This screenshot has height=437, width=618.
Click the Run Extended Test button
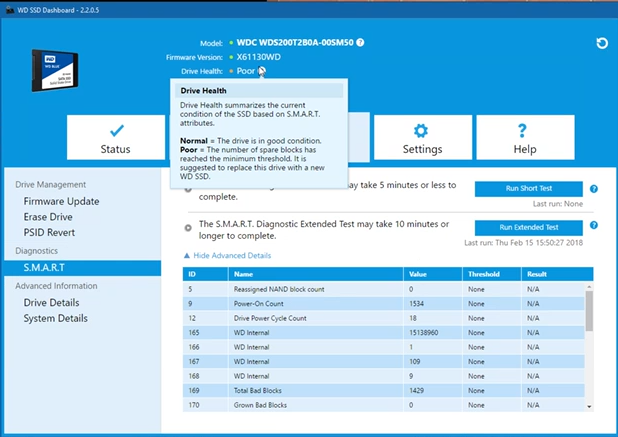(529, 228)
